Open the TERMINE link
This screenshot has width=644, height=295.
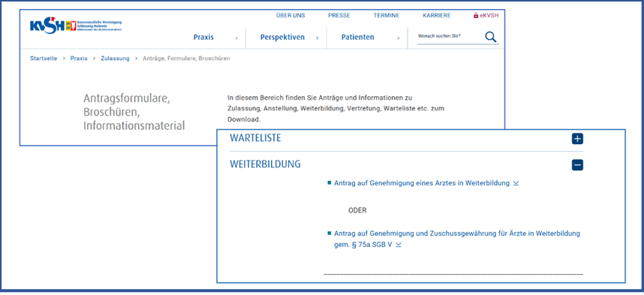click(x=387, y=16)
